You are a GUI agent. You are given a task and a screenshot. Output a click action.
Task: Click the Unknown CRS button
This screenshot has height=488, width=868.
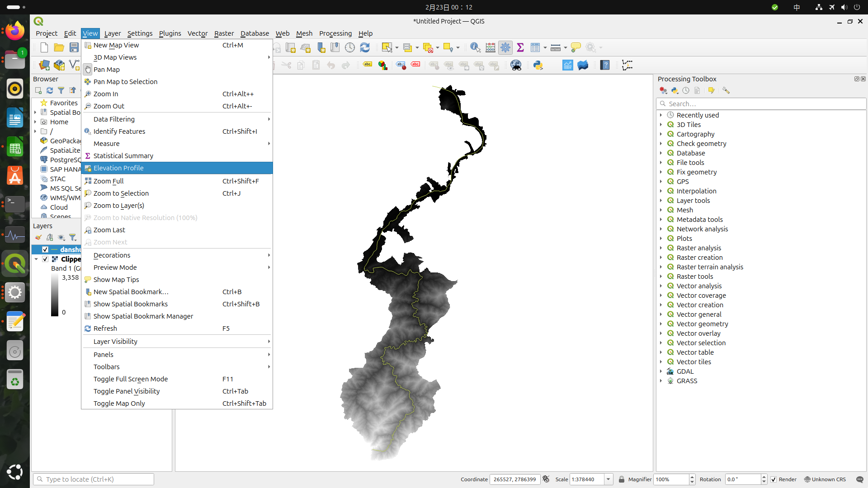(x=825, y=479)
